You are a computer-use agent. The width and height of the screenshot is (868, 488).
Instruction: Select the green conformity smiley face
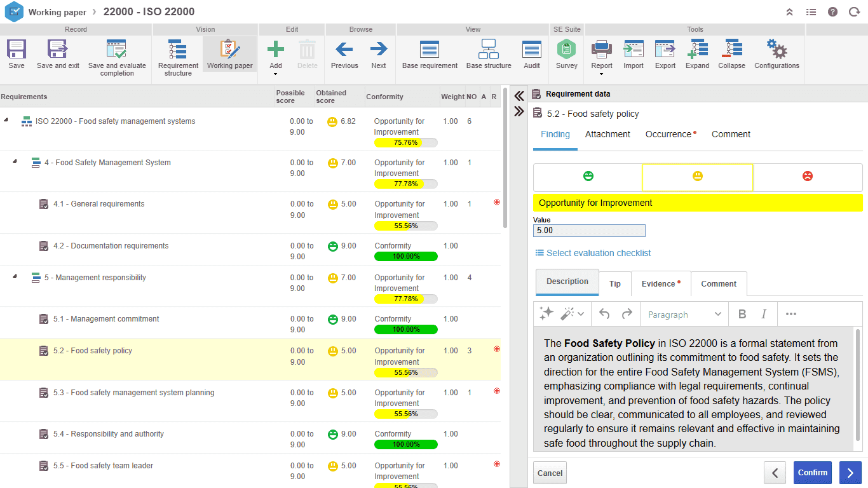point(588,177)
